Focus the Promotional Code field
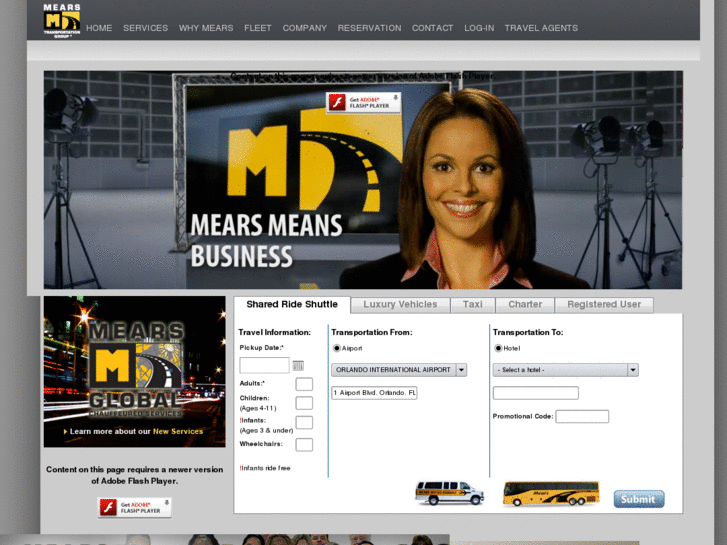727x545 pixels. (x=582, y=417)
